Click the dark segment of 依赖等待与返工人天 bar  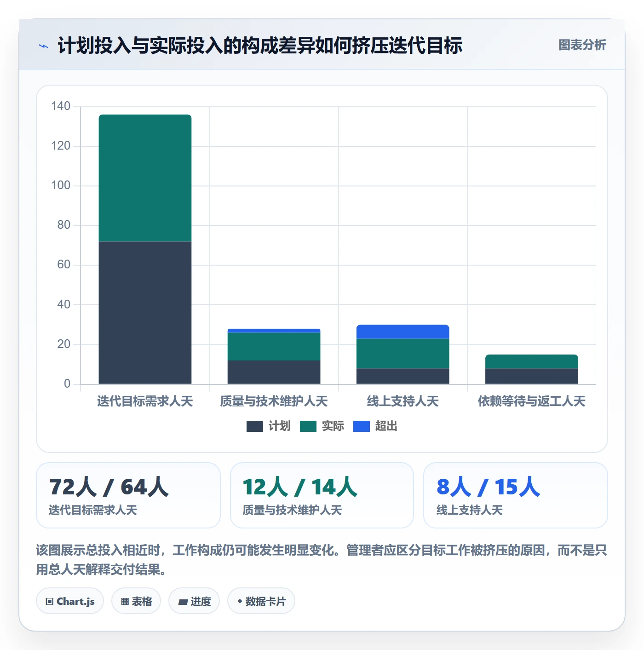coord(531,376)
